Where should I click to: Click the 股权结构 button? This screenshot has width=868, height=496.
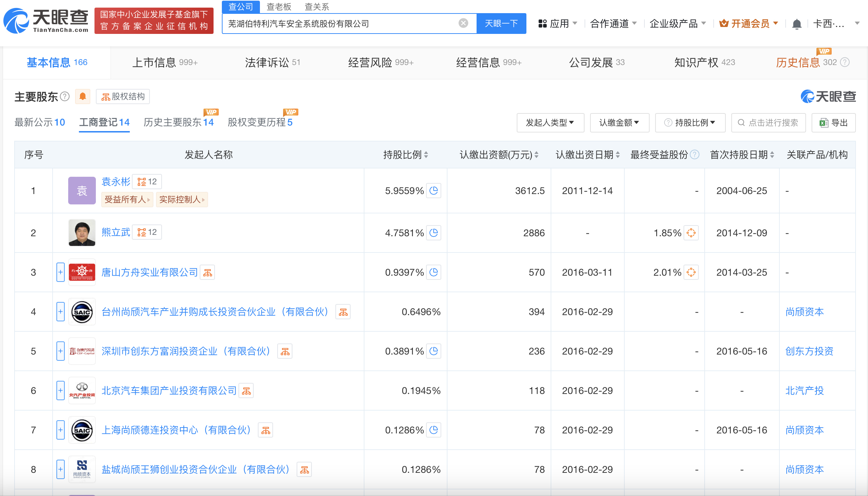[x=123, y=97]
